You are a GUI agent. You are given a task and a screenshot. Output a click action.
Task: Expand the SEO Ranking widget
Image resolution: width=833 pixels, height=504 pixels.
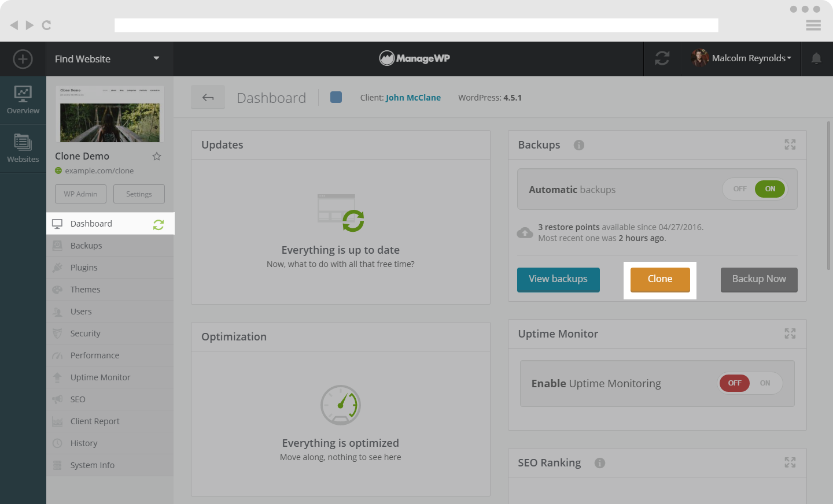click(x=790, y=462)
